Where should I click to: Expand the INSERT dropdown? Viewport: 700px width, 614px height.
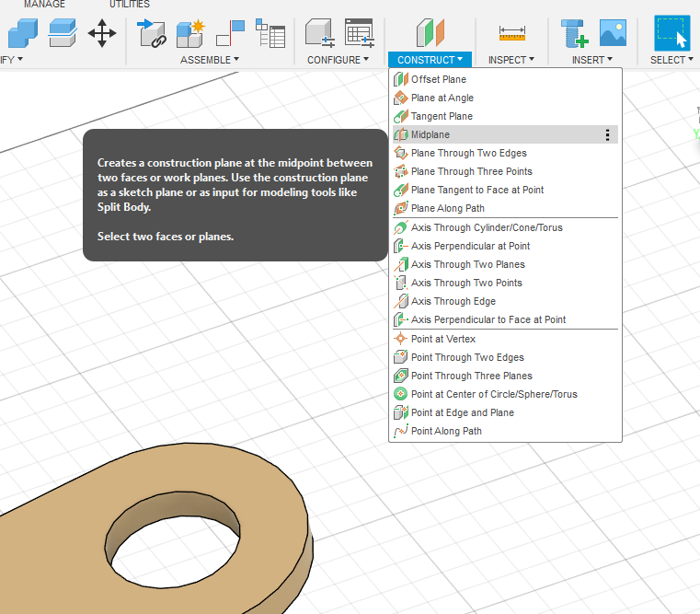591,60
